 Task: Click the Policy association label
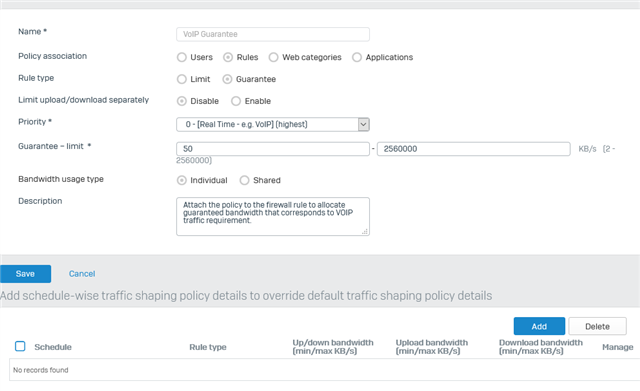(52, 56)
